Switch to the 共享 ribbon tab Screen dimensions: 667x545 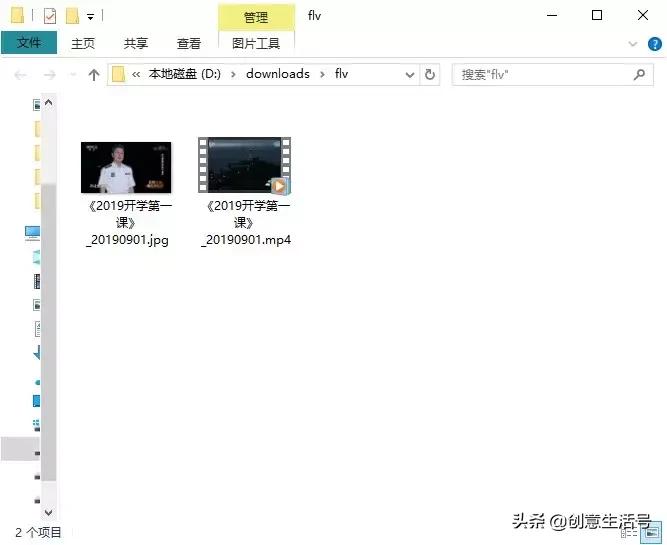coord(136,43)
